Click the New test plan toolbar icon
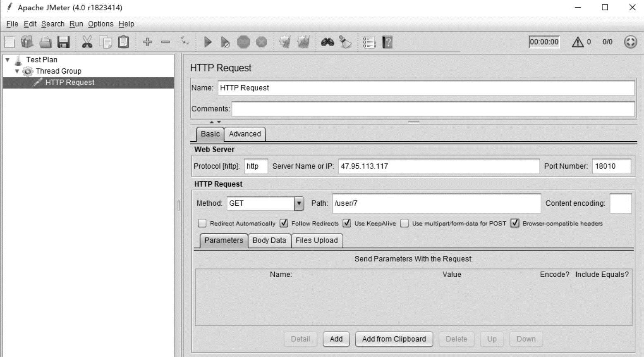The width and height of the screenshot is (644, 357). point(10,42)
